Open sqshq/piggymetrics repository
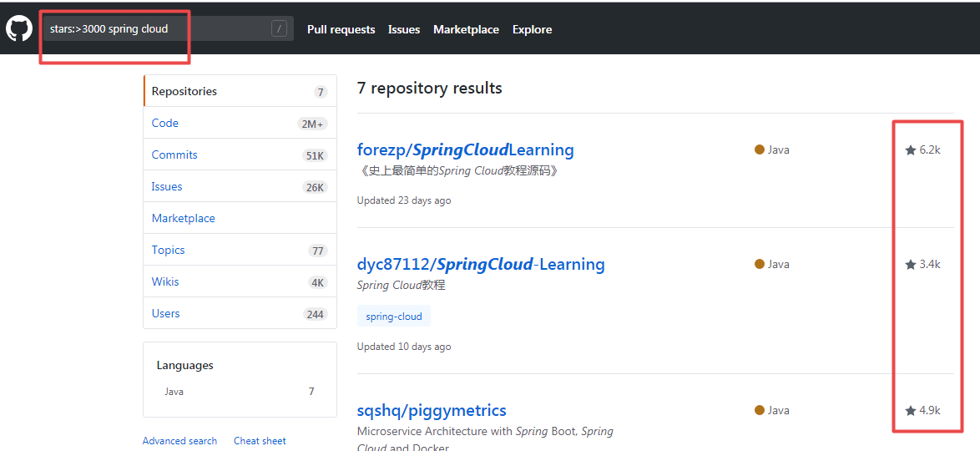The image size is (980, 451). click(432, 411)
